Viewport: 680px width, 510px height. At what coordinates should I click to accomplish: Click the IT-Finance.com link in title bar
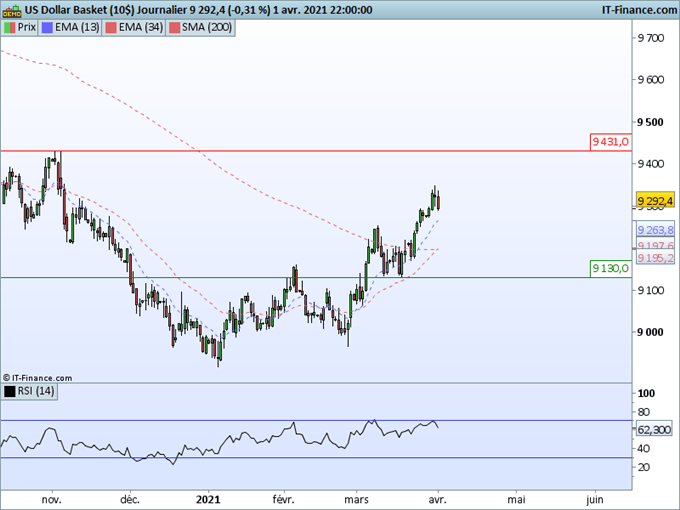click(639, 10)
